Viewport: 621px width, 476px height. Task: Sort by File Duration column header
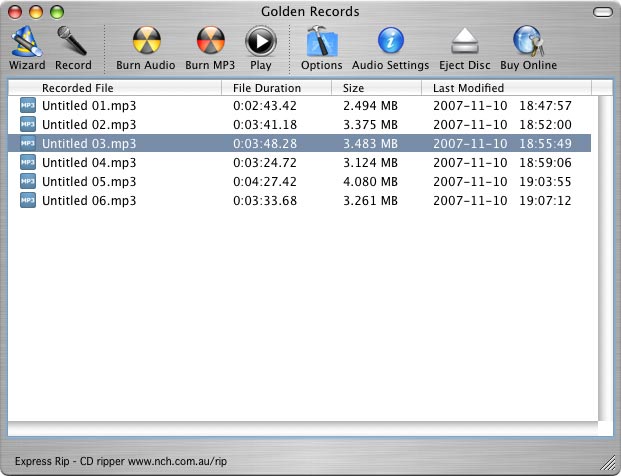[275, 88]
